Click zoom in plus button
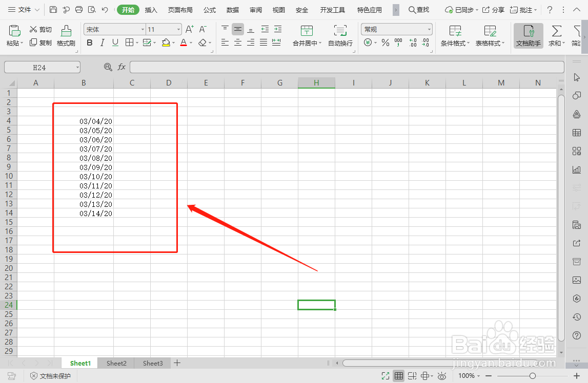The height and width of the screenshot is (383, 588). coord(577,375)
